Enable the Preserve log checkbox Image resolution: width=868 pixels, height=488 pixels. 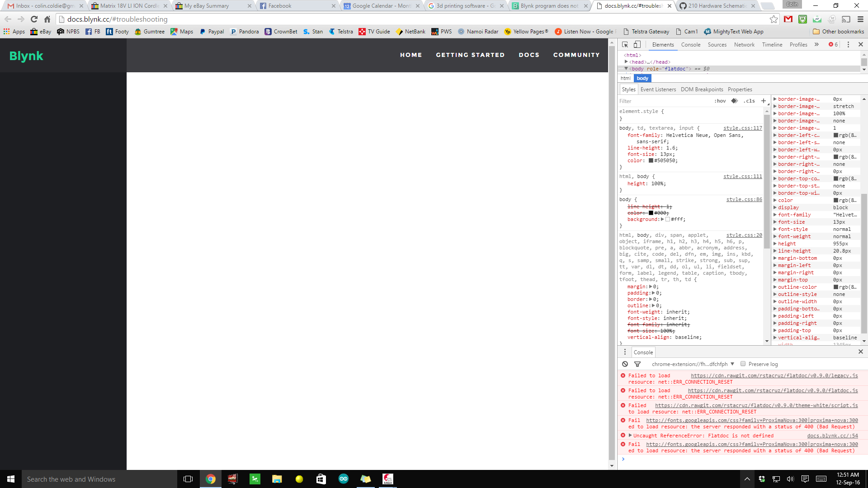743,364
